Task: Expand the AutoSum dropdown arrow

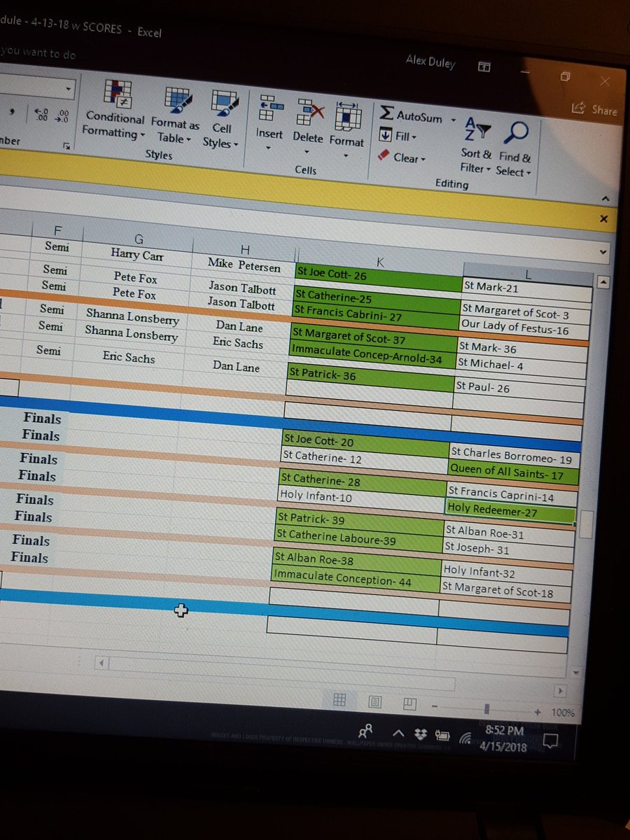Action: 453,120
